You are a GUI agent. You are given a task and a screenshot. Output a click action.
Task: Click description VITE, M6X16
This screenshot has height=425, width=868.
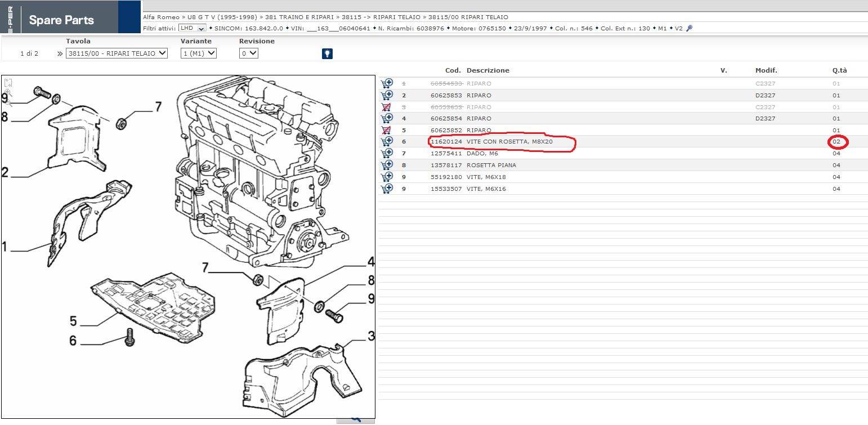(x=486, y=189)
